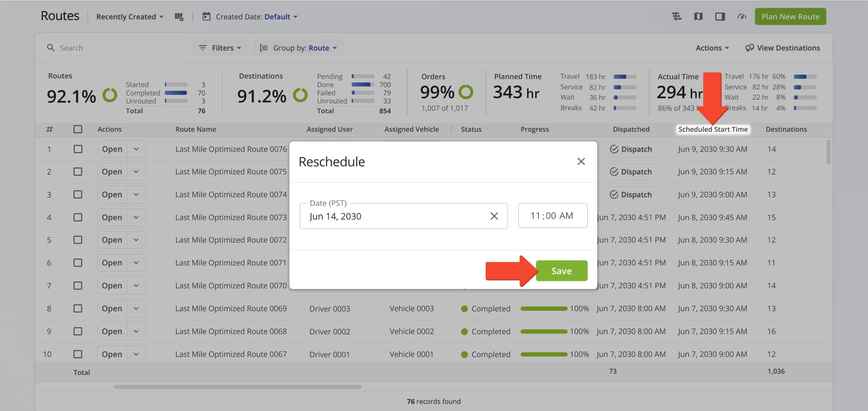Open the Recently Created view menu
This screenshot has height=411, width=868.
pos(129,17)
